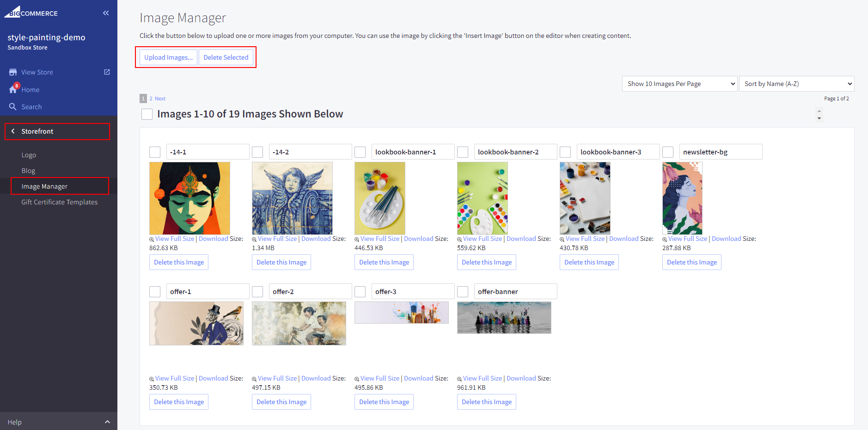The height and width of the screenshot is (430, 868).
Task: Download the newsletter-bg image
Action: click(726, 239)
